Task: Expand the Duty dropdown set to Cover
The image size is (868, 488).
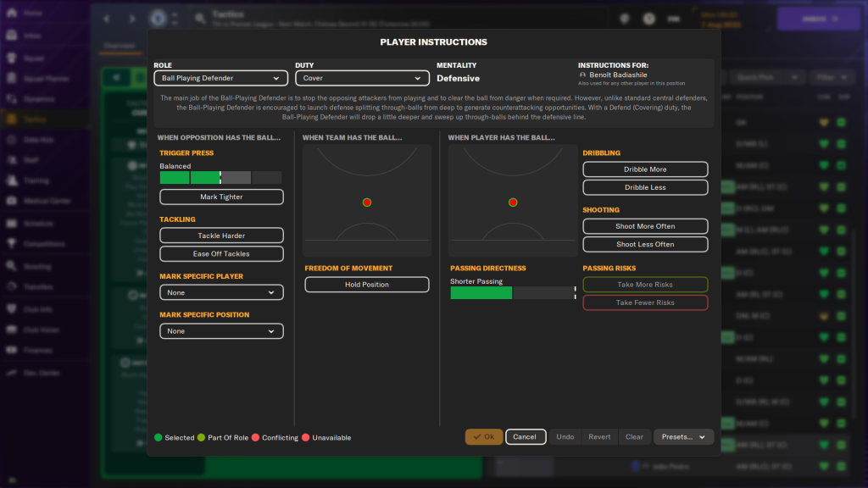Action: 362,78
